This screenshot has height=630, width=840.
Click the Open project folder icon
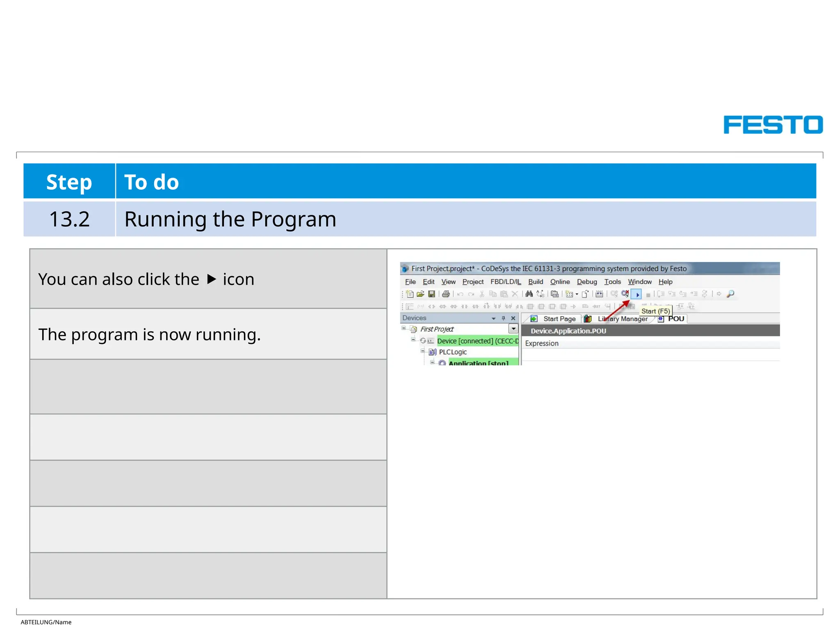click(x=420, y=294)
